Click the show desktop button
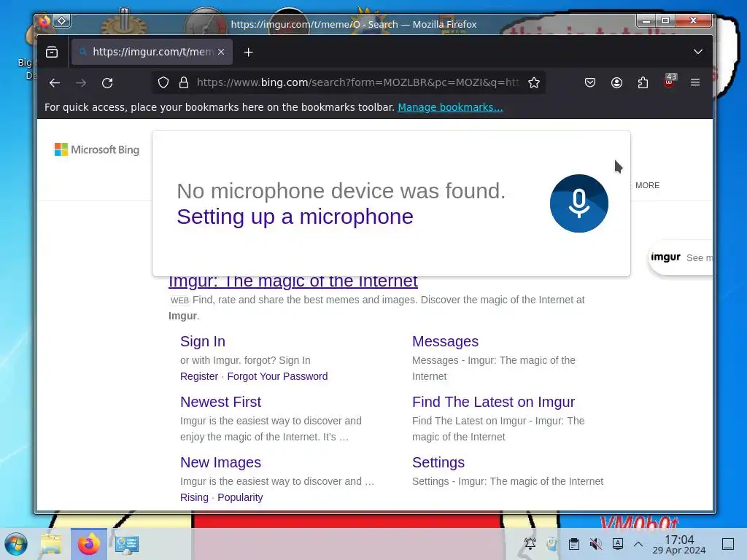The image size is (747, 560). tap(727, 544)
